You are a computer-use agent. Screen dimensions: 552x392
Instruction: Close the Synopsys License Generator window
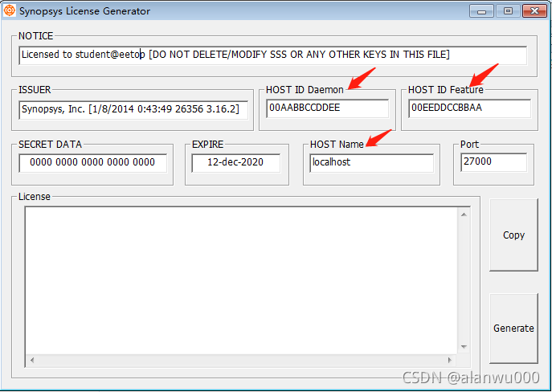(534, 11)
